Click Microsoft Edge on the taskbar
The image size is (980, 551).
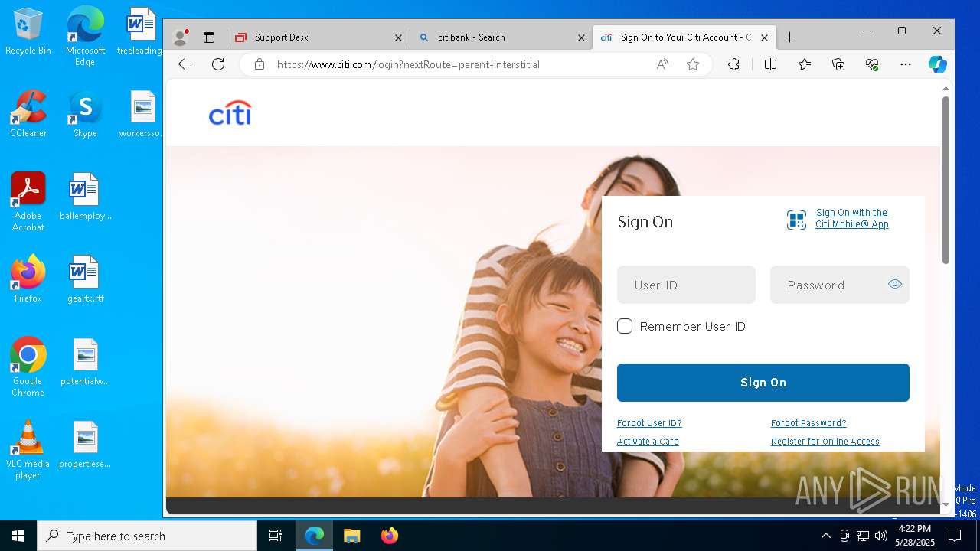315,536
